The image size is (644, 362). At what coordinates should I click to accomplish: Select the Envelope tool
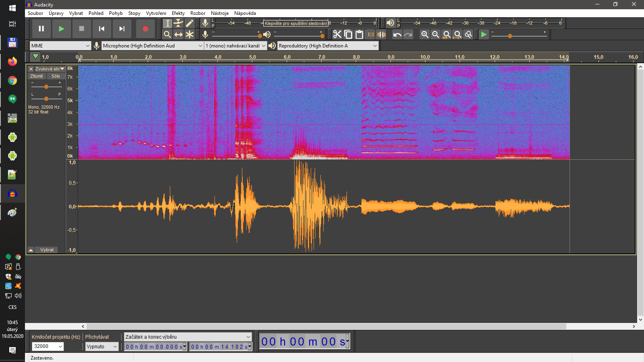179,23
